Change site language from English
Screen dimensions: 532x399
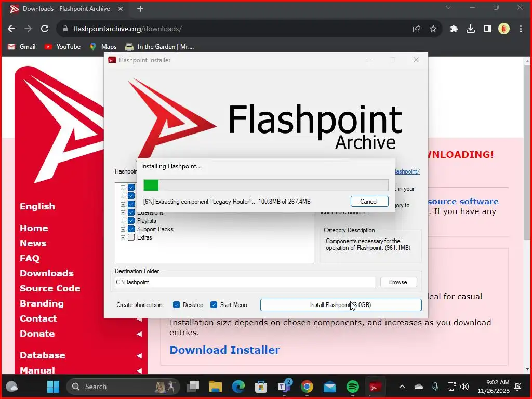pyautogui.click(x=37, y=206)
